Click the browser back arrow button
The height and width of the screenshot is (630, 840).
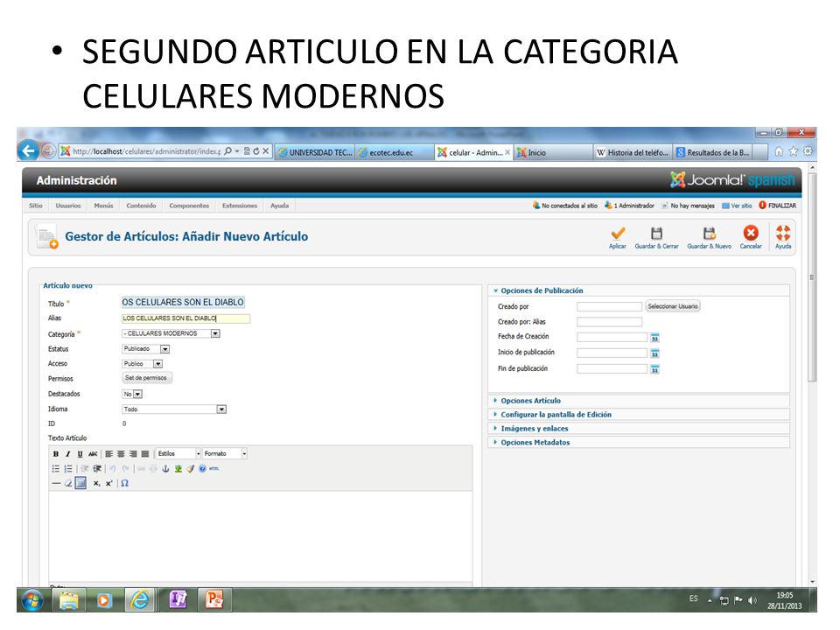(x=28, y=151)
